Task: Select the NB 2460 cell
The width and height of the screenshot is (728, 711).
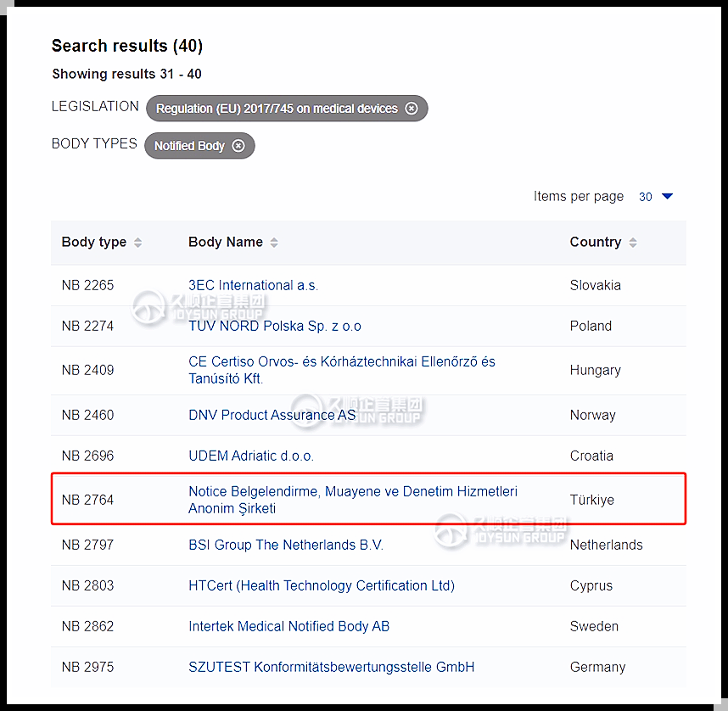Action: (87, 415)
